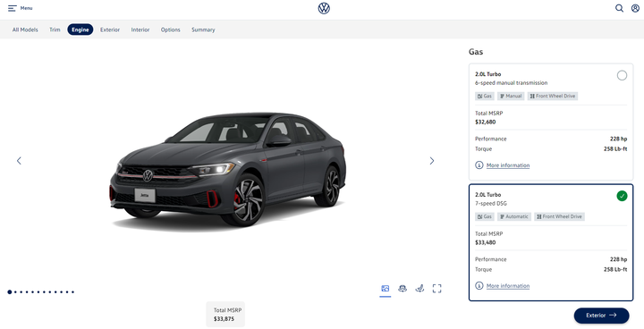Click info icon in 7-speed DSG card
This screenshot has width=644, height=329.
pos(479,285)
